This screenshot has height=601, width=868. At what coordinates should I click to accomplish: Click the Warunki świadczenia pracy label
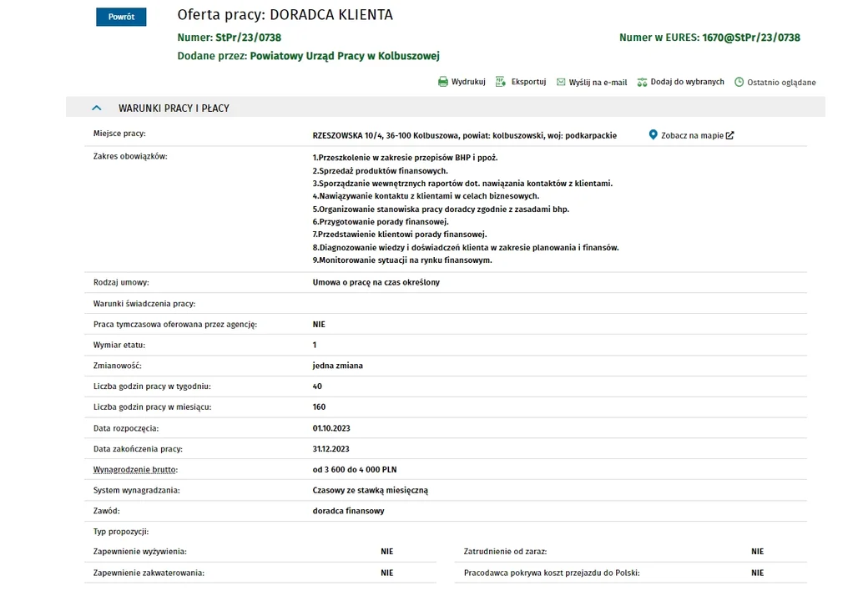(144, 304)
